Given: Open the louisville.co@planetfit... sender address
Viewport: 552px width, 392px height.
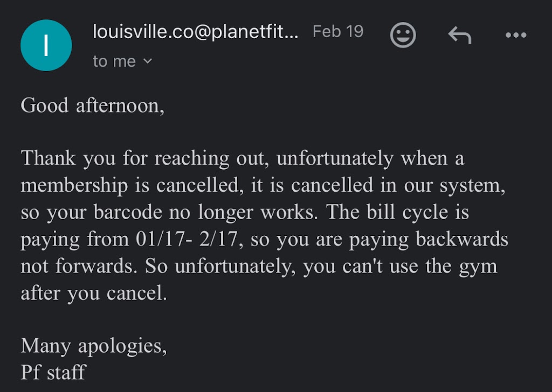Looking at the screenshot, I should pos(195,32).
